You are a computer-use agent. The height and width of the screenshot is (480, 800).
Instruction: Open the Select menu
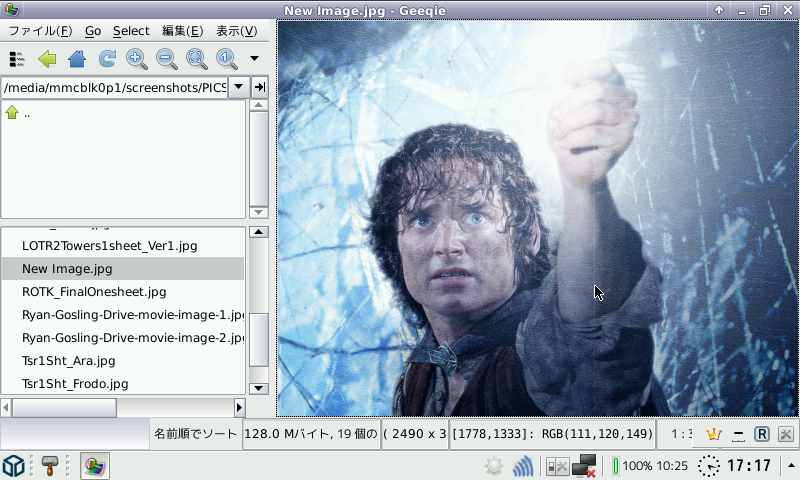pyautogui.click(x=131, y=31)
